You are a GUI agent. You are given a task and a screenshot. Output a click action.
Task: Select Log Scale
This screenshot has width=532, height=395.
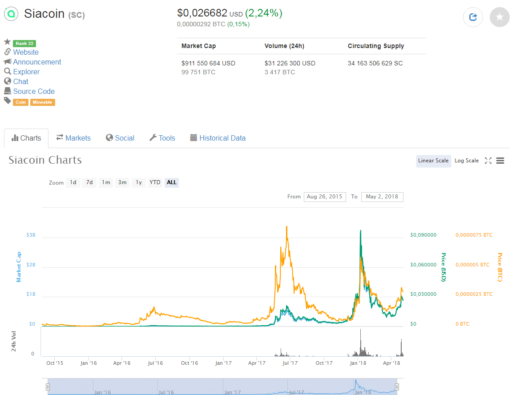point(467,161)
